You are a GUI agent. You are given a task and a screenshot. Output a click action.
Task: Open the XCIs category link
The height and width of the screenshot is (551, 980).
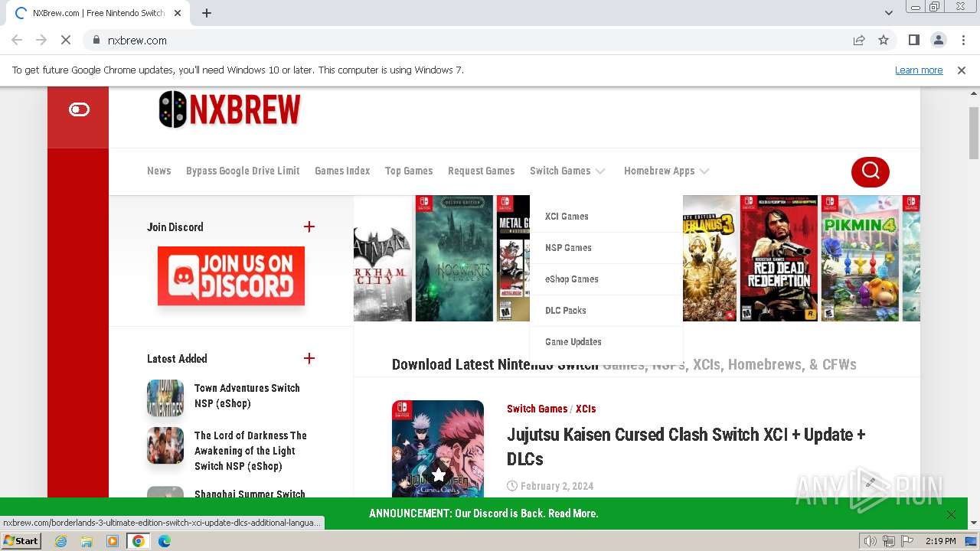586,409
